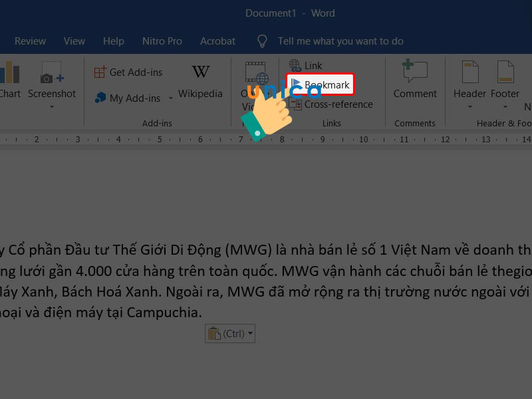Click the Tell me what you want to do box
Image resolution: width=532 pixels, height=399 pixels.
coord(340,41)
